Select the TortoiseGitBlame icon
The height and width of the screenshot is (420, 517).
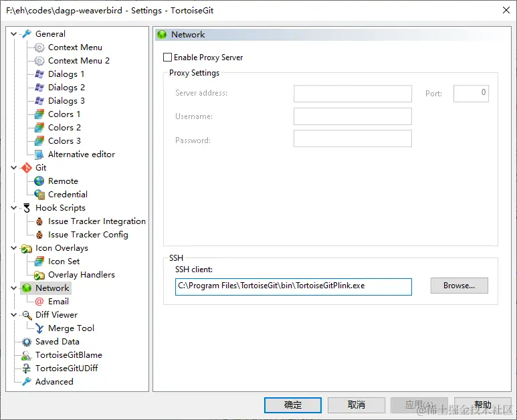pyautogui.click(x=26, y=355)
